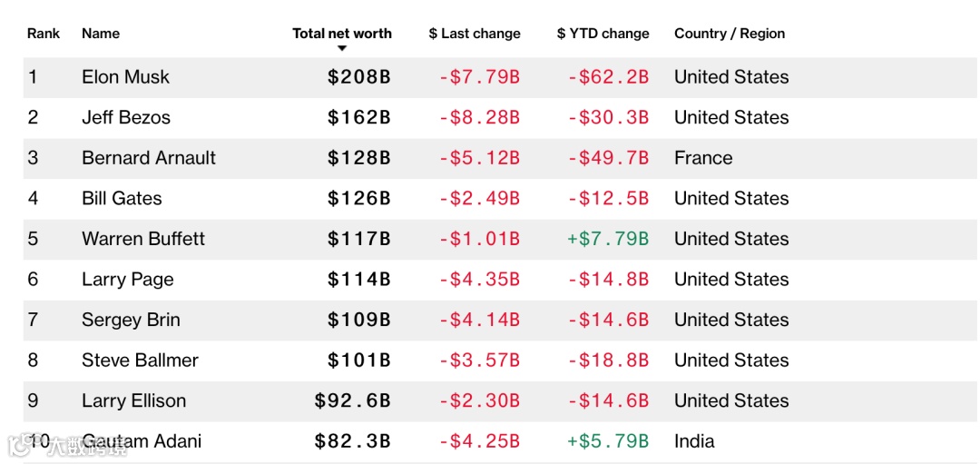Click the Rank column header
Screen dimensions: 980x464
[44, 34]
